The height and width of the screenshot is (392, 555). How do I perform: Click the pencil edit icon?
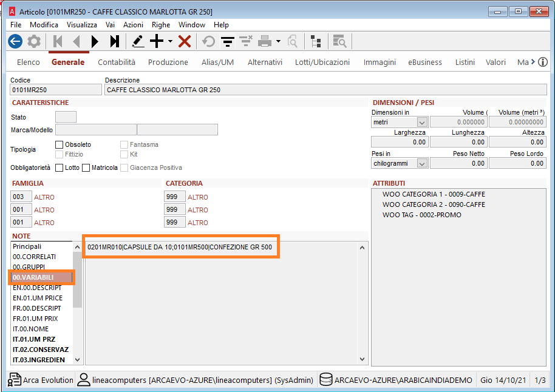(x=138, y=41)
